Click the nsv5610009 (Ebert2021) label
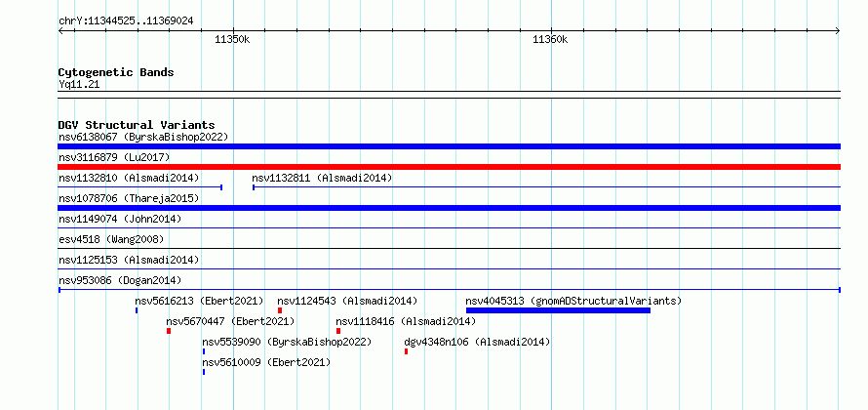This screenshot has height=410, width=868. click(x=266, y=362)
